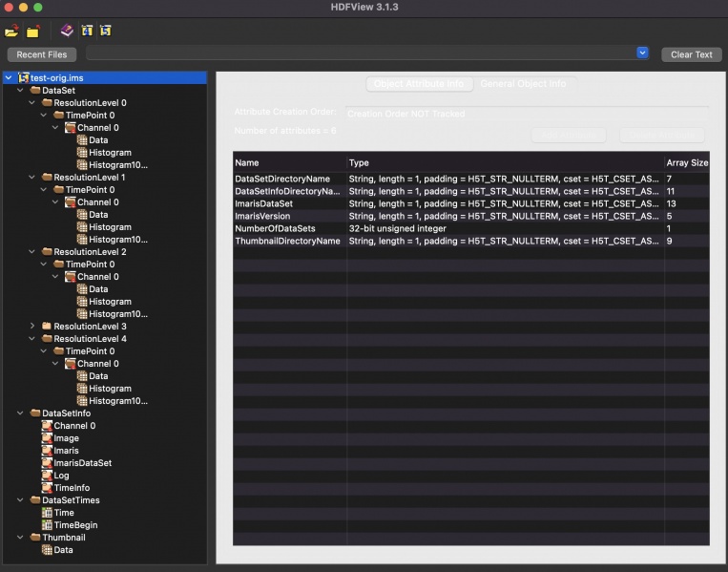Click Data dataset icon under ResolutionLevel 0
This screenshot has height=572, width=728.
click(x=82, y=139)
